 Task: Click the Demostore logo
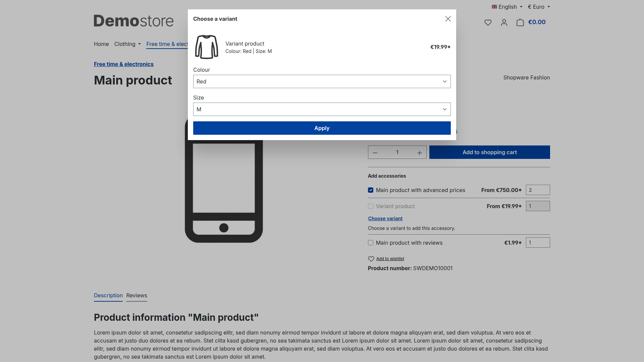(x=133, y=21)
